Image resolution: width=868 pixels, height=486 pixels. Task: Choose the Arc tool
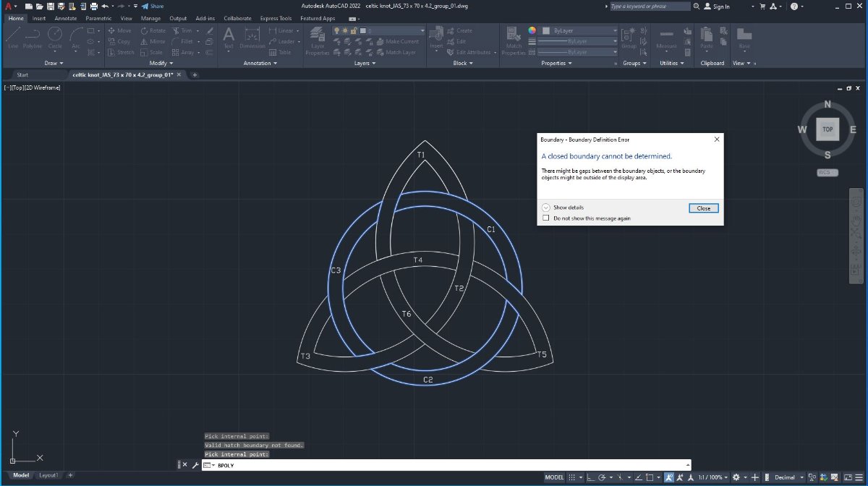[75, 38]
